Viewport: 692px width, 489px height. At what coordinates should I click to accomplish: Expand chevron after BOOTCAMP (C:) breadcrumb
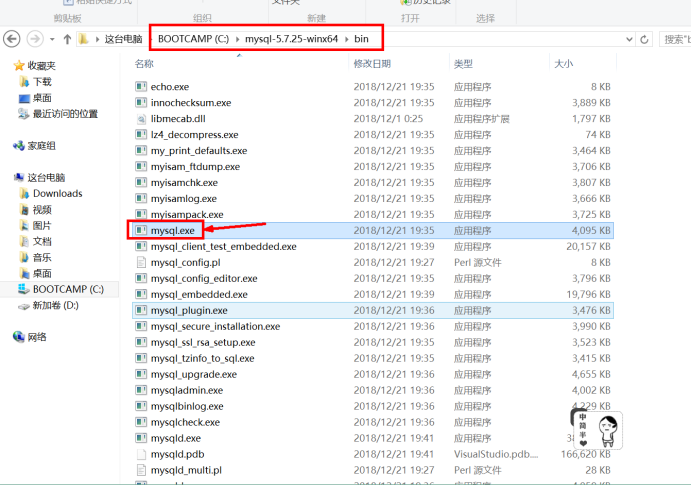tap(237, 39)
